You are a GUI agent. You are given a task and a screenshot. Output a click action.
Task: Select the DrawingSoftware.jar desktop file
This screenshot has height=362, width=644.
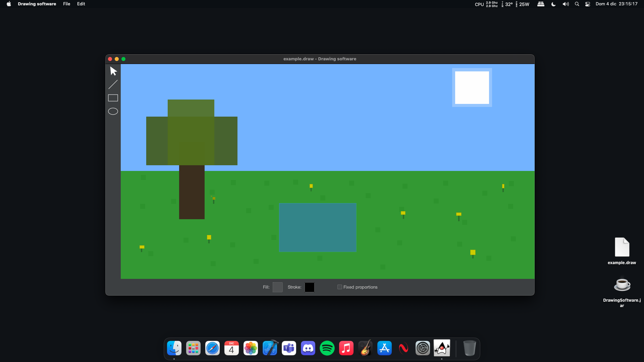coord(622,292)
